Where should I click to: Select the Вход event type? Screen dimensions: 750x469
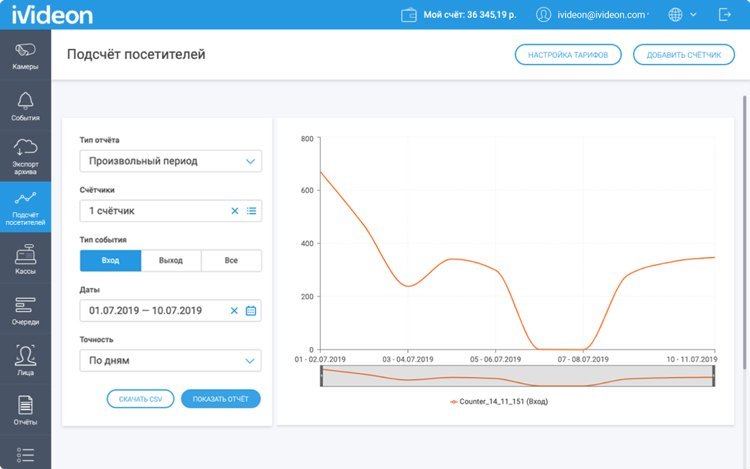[110, 261]
